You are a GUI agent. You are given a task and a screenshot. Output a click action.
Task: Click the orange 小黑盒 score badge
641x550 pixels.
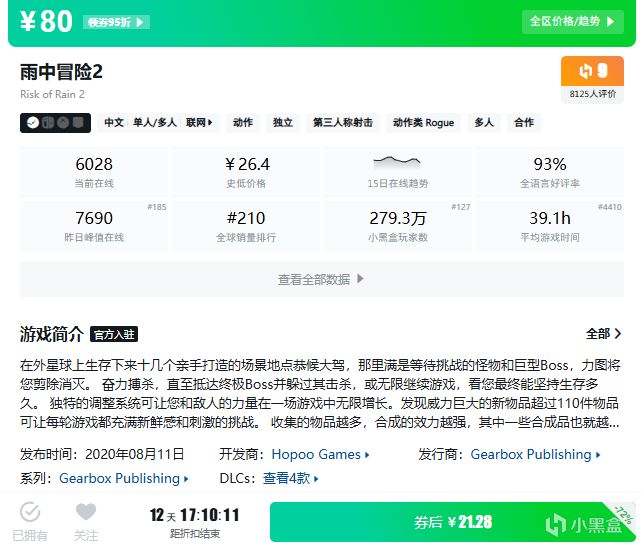592,71
